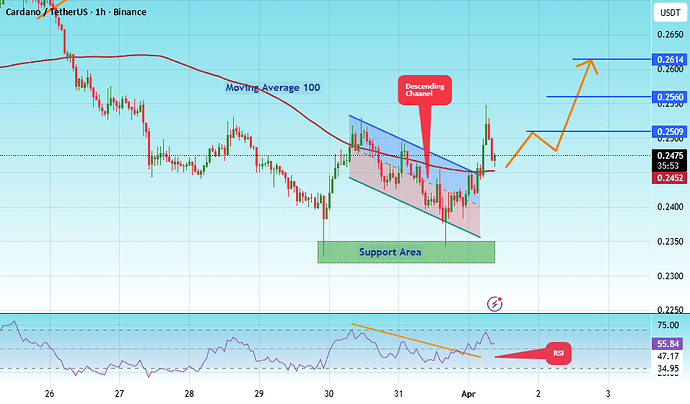
Task: Click the current price 0.2475 label
Action: (669, 155)
